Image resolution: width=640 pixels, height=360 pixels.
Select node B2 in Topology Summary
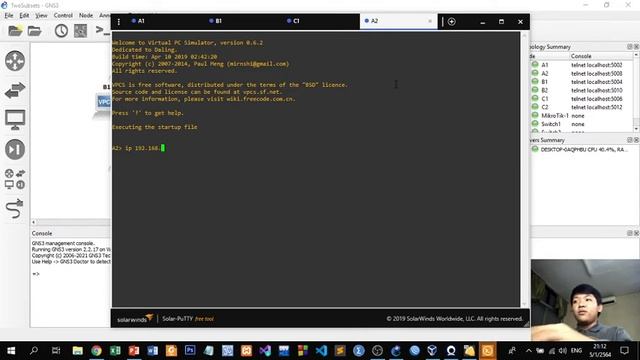click(x=544, y=90)
